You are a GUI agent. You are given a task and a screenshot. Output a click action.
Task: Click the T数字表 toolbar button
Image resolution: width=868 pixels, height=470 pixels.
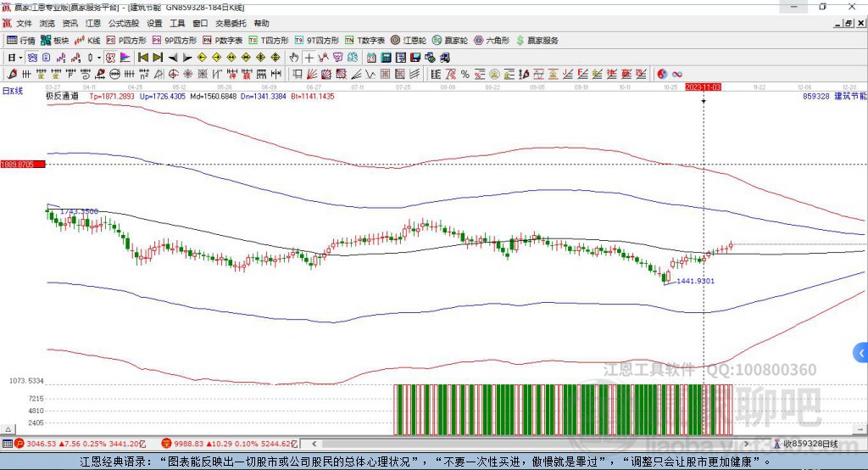point(365,40)
